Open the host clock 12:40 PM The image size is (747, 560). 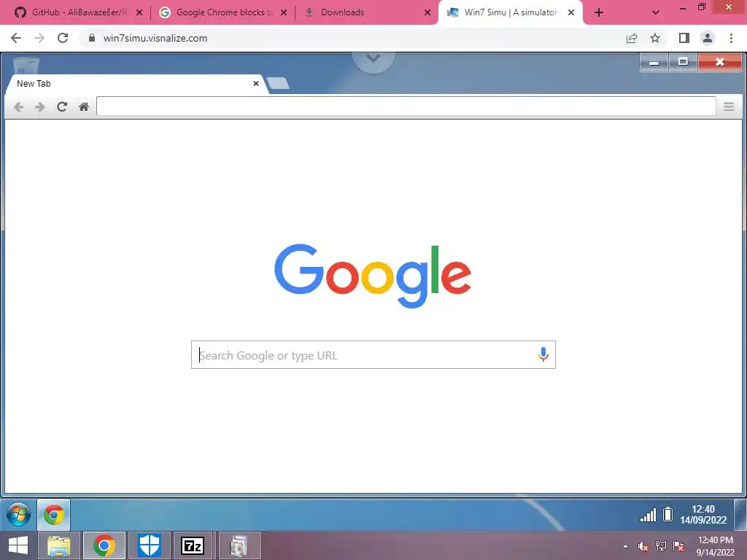[715, 546]
